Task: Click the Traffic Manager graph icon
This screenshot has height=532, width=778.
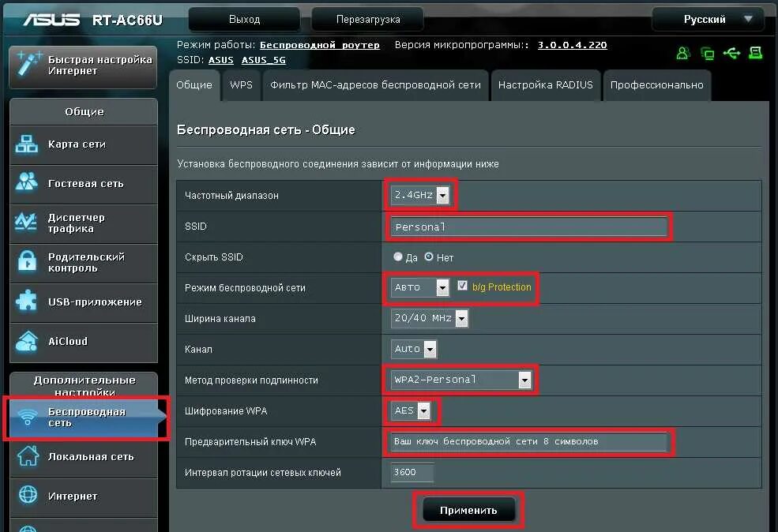Action: pos(26,222)
